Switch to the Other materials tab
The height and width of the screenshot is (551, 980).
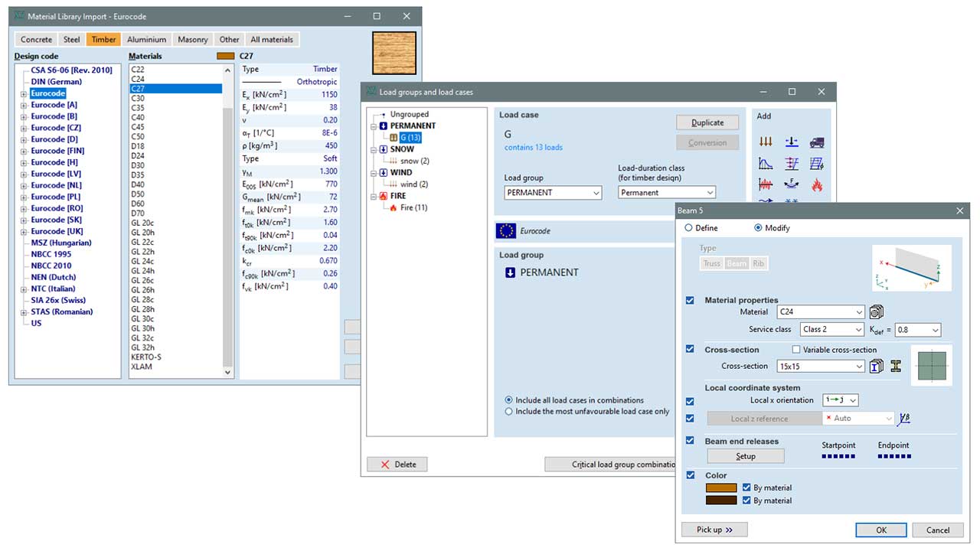[230, 40]
